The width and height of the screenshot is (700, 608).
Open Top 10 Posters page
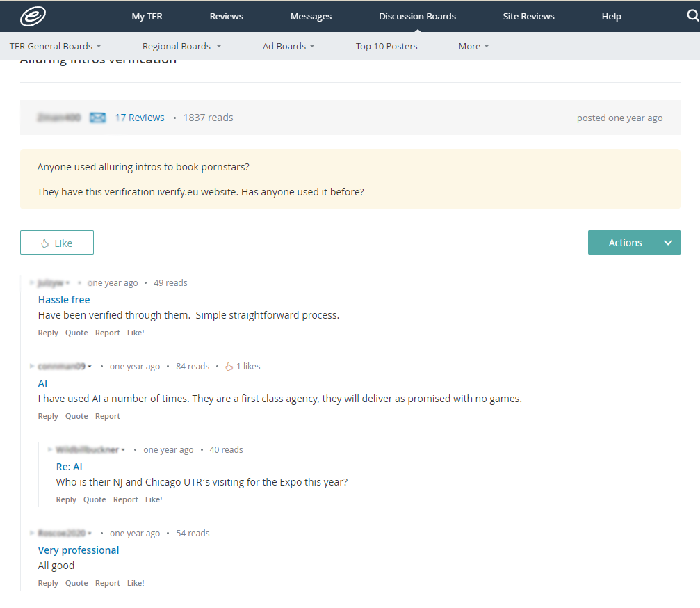point(386,46)
